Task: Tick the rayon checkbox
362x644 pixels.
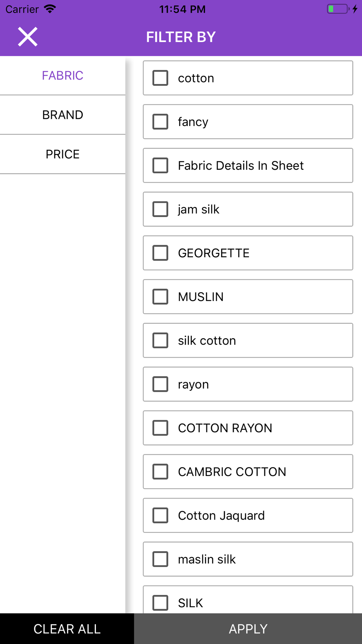Action: tap(160, 384)
